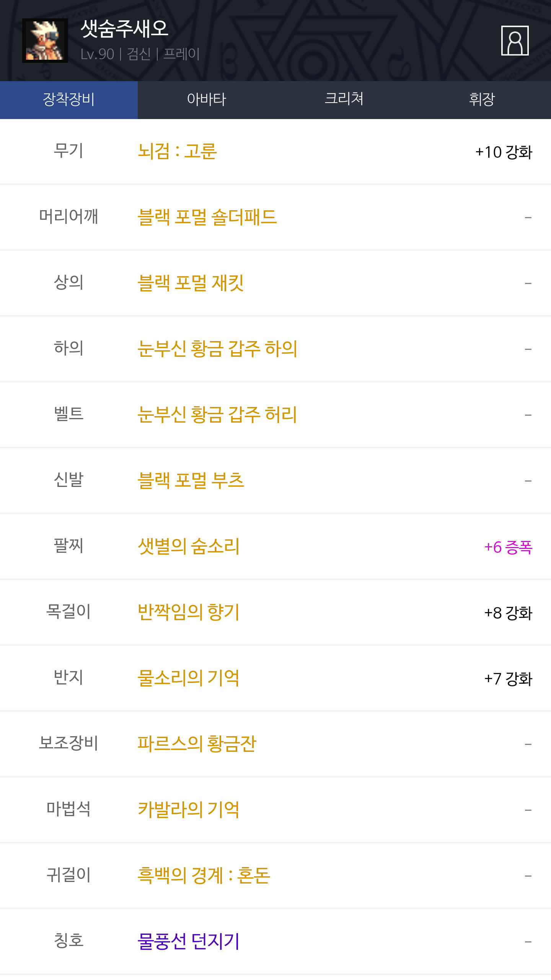Open 눈부신 황금 갑주 하의 item
The image size is (551, 980).
217,349
